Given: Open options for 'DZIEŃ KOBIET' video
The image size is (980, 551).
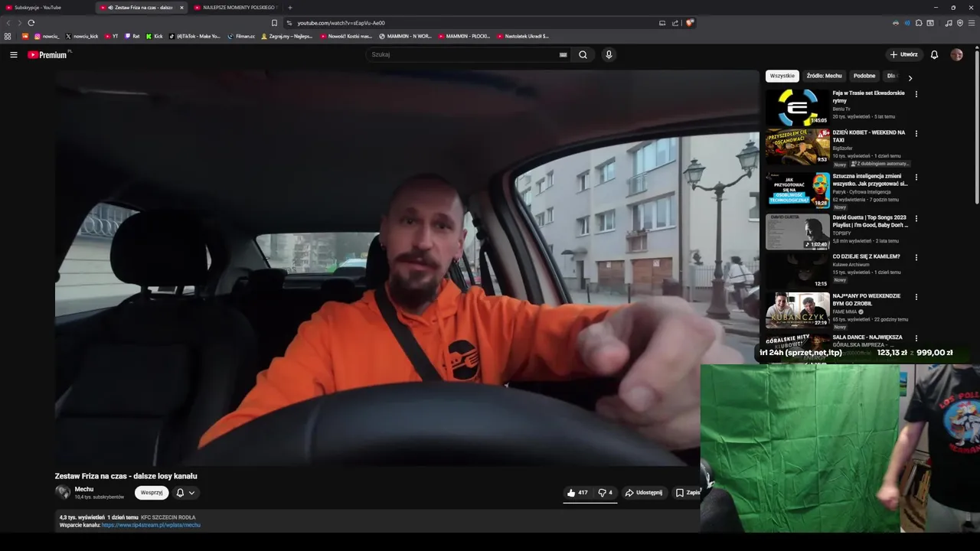Looking at the screenshot, I should pos(916,133).
